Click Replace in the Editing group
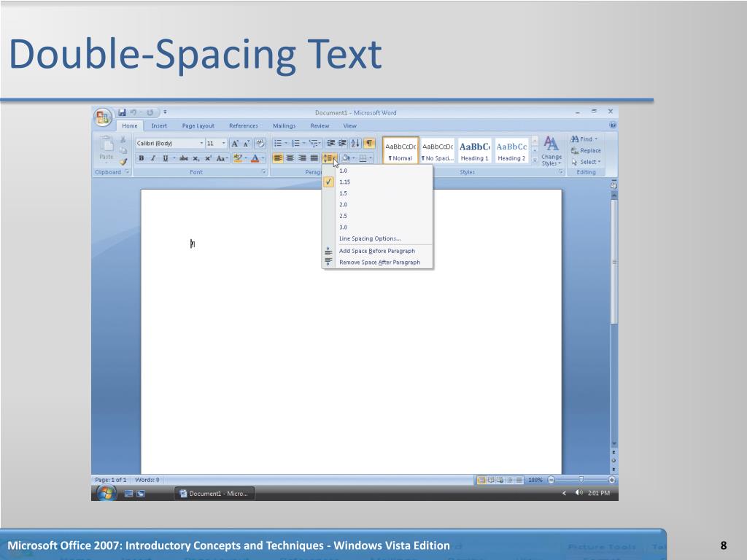This screenshot has width=747, height=560. tap(586, 150)
